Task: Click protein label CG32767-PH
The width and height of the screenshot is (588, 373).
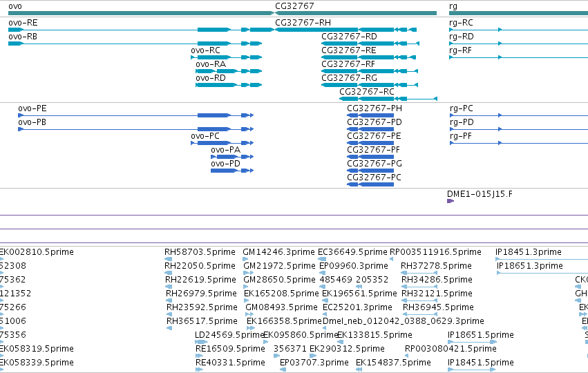Action: (374, 108)
